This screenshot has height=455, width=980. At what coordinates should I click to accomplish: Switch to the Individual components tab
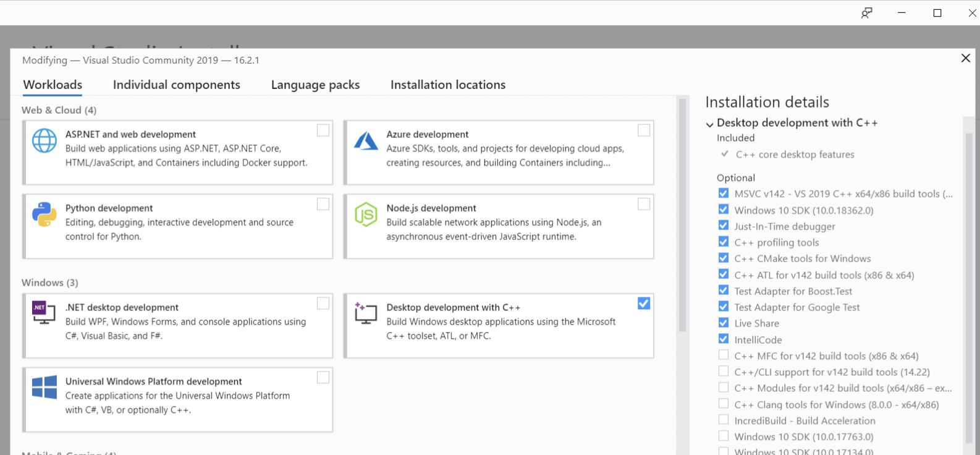176,85
